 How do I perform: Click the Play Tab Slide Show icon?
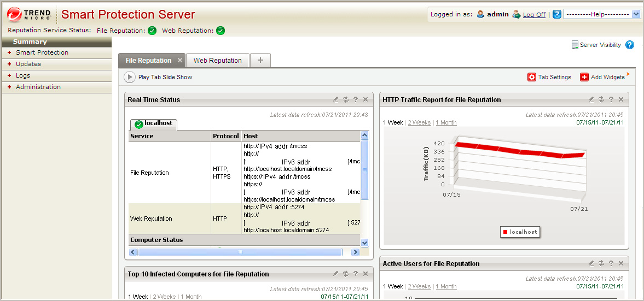130,77
